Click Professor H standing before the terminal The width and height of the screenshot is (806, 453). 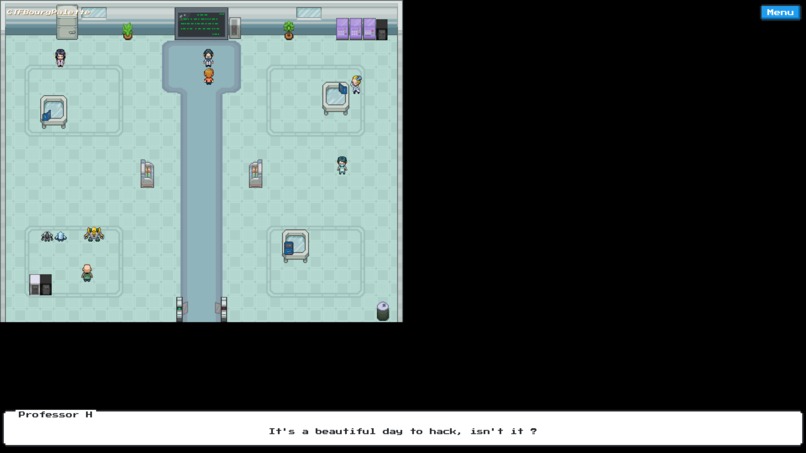coord(208,58)
